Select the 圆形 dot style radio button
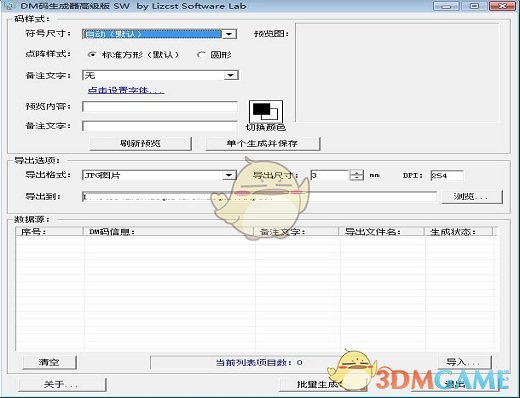This screenshot has height=398, width=520. pyautogui.click(x=201, y=55)
